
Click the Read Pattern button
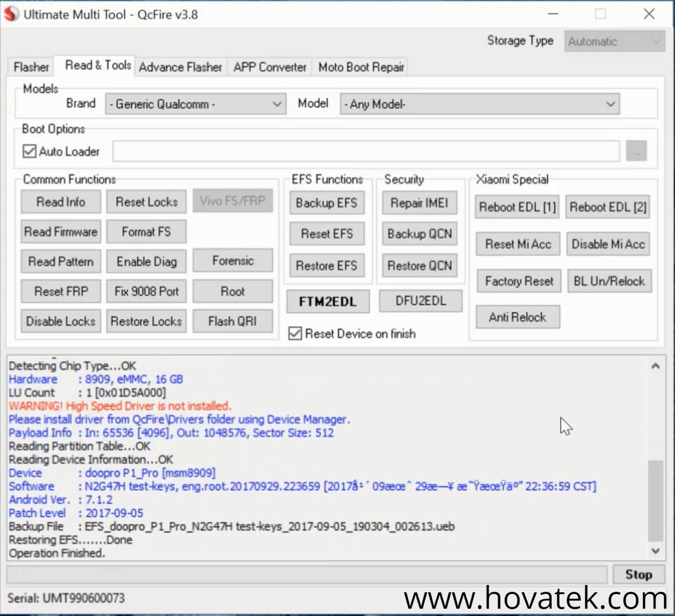pyautogui.click(x=61, y=261)
